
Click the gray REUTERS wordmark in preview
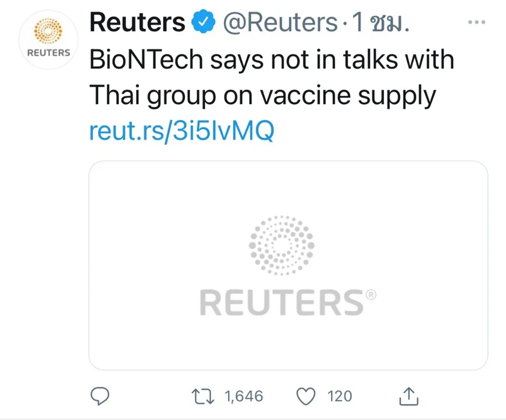tap(281, 303)
